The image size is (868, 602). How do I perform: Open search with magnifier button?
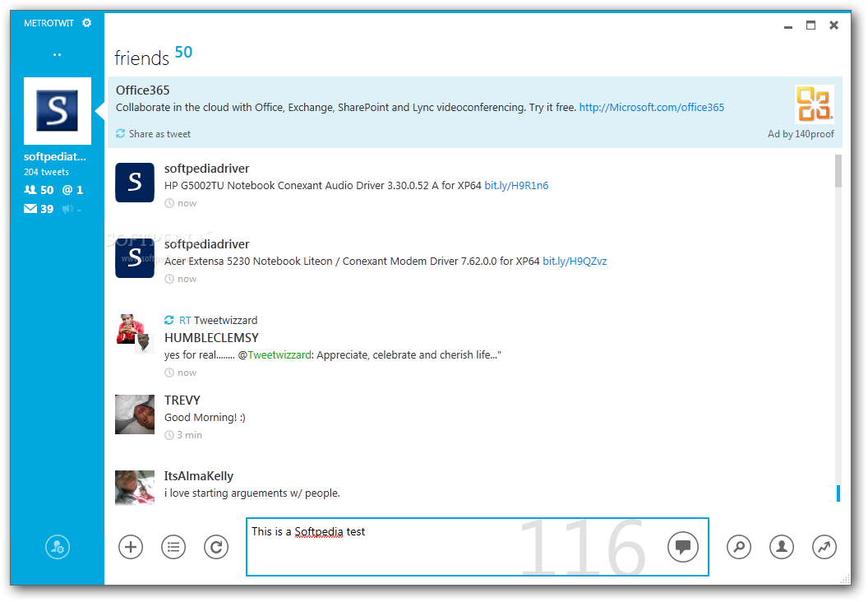[x=738, y=547]
